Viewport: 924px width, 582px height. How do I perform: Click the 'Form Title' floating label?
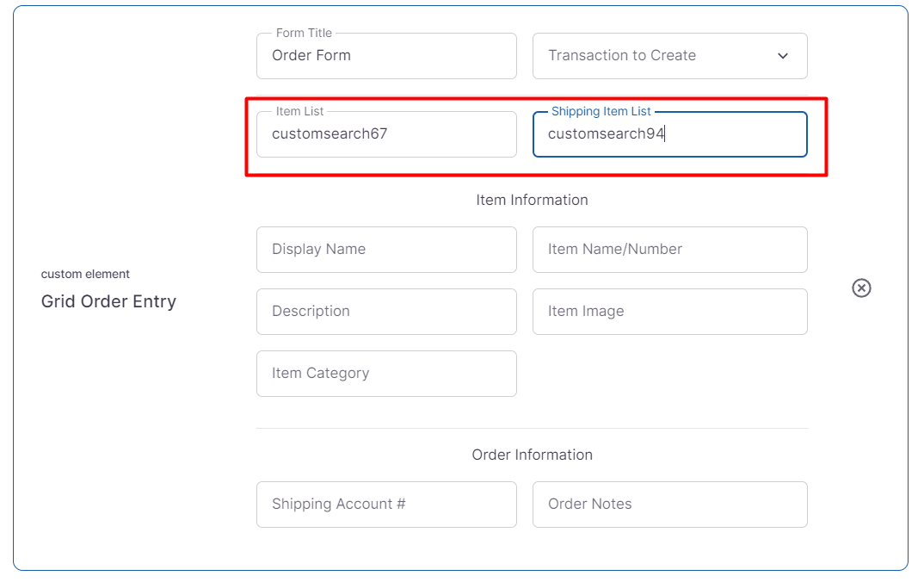(304, 34)
